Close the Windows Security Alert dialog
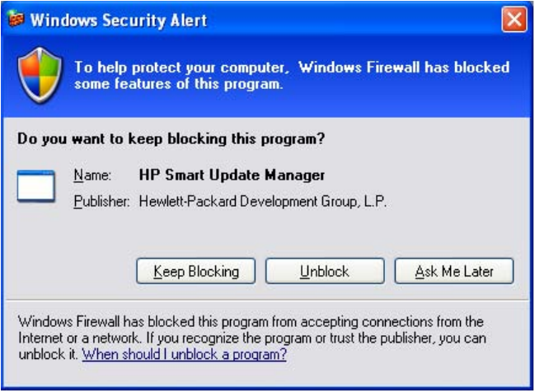Image resolution: width=535 pixels, height=392 pixels. (x=514, y=20)
